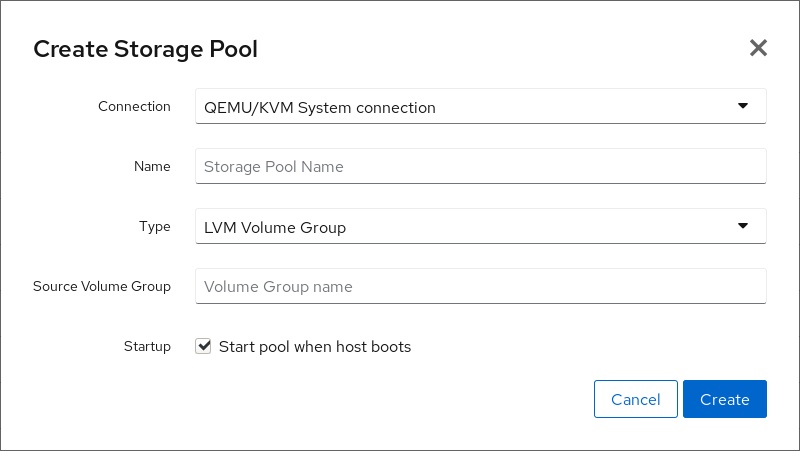This screenshot has width=800, height=451.
Task: Select the 'QEMU/KVM System connection' value text
Action: coord(320,108)
